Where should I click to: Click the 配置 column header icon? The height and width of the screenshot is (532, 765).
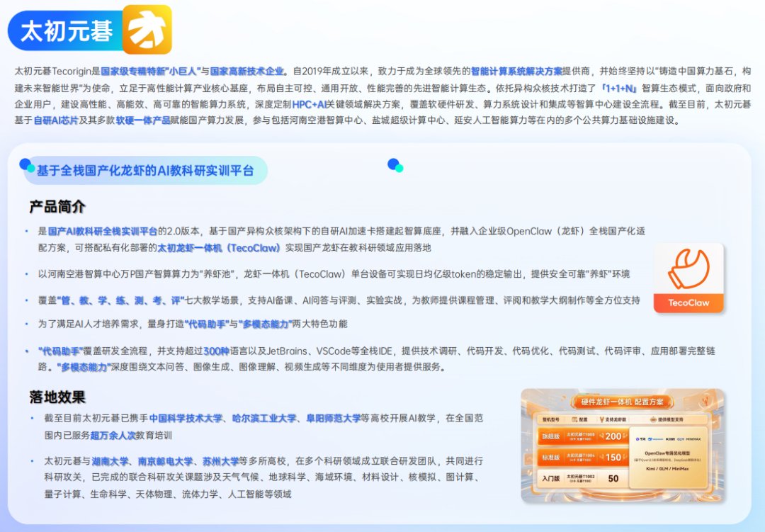pos(574,420)
